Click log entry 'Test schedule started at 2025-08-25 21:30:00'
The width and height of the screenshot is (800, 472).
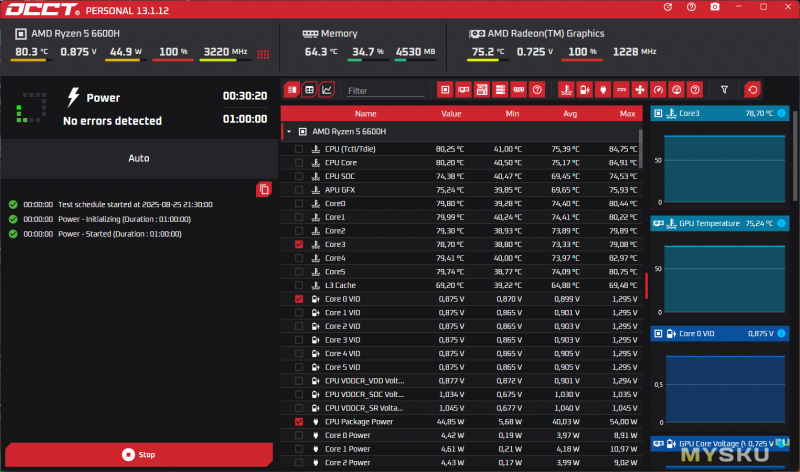(x=135, y=205)
